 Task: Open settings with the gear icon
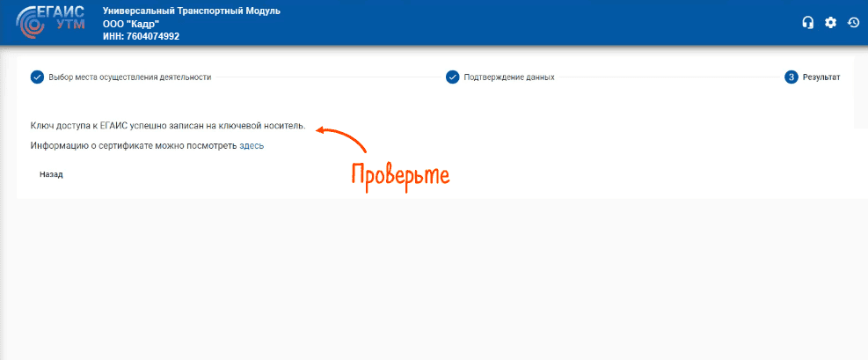point(830,23)
